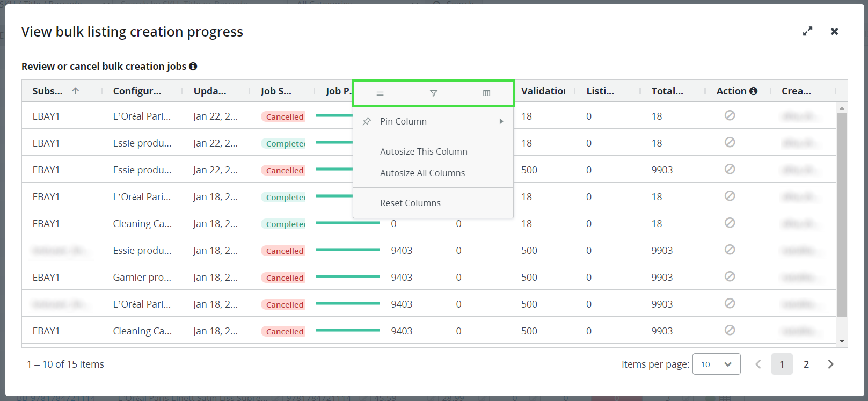The width and height of the screenshot is (868, 401).
Task: Click info icon beside bulk creation jobs heading
Action: pyautogui.click(x=193, y=67)
